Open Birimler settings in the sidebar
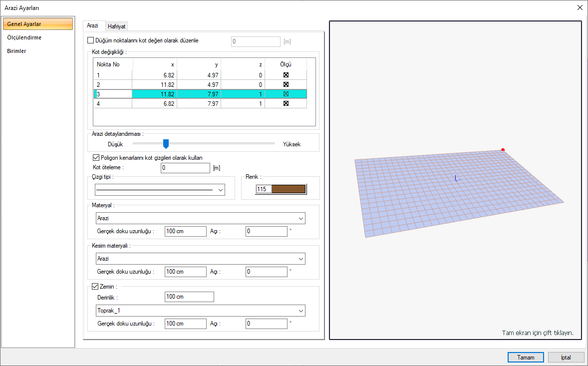This screenshot has width=588, height=366. click(x=16, y=51)
